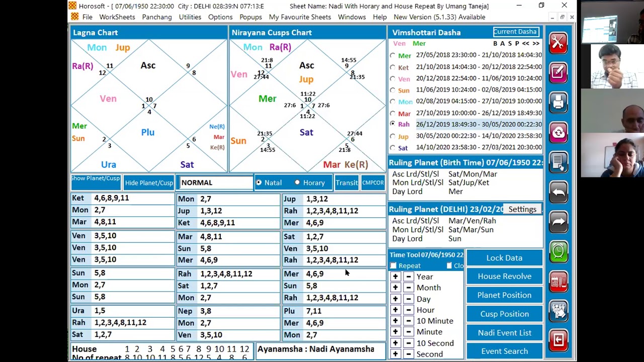The height and width of the screenshot is (362, 644).
Task: Click New Version Available notice
Action: [439, 17]
